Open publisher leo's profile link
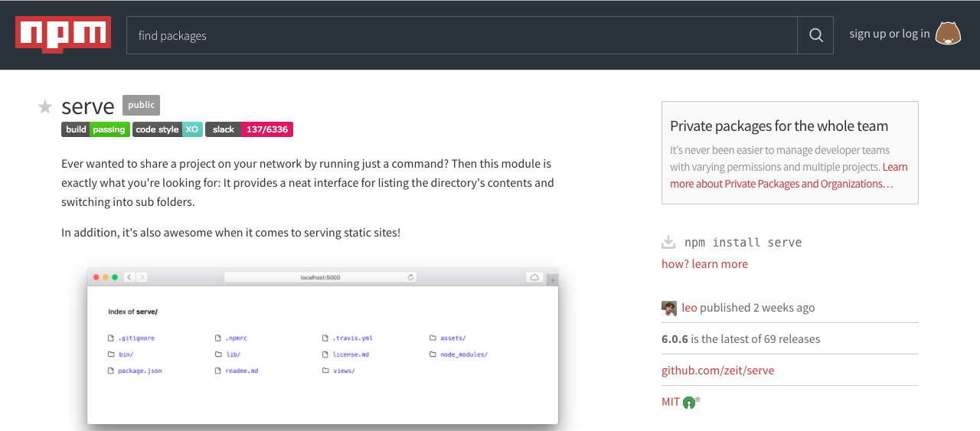The height and width of the screenshot is (431, 980). click(689, 308)
